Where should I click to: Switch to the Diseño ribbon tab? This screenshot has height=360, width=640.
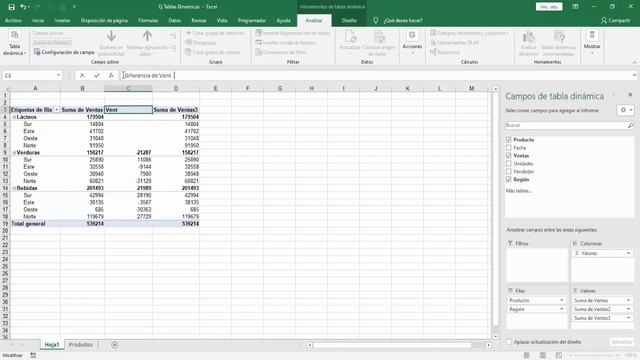(349, 20)
